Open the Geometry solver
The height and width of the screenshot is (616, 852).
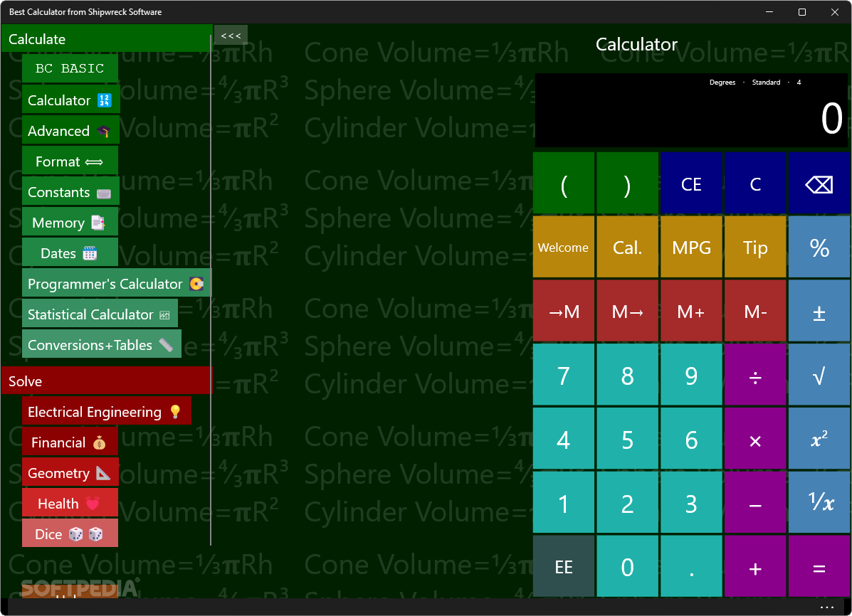pyautogui.click(x=70, y=472)
